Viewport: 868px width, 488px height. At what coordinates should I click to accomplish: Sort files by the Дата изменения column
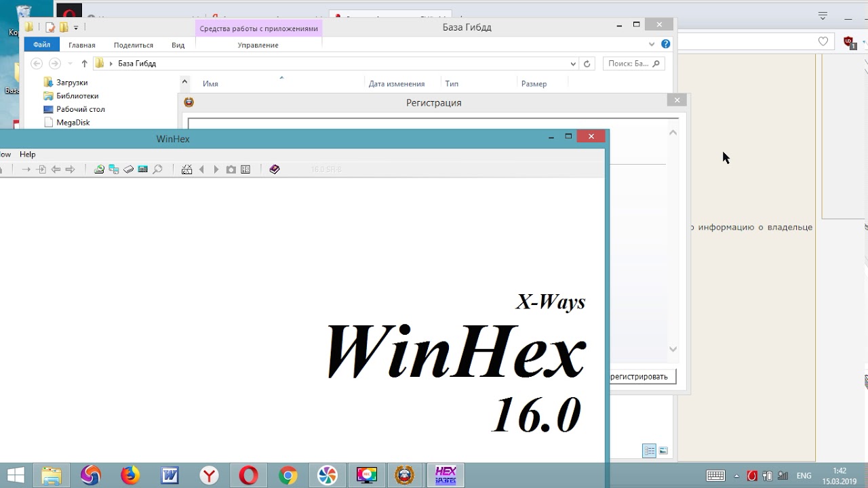click(x=397, y=84)
